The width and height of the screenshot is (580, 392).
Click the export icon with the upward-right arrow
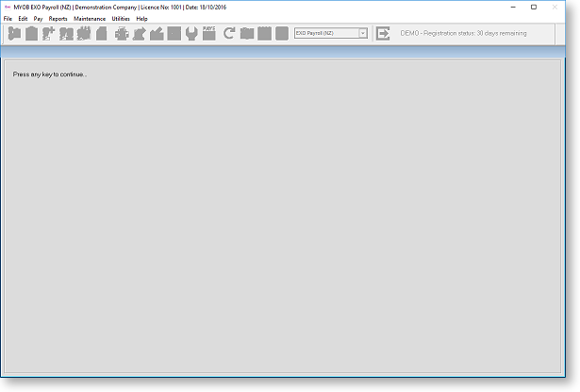click(x=139, y=33)
